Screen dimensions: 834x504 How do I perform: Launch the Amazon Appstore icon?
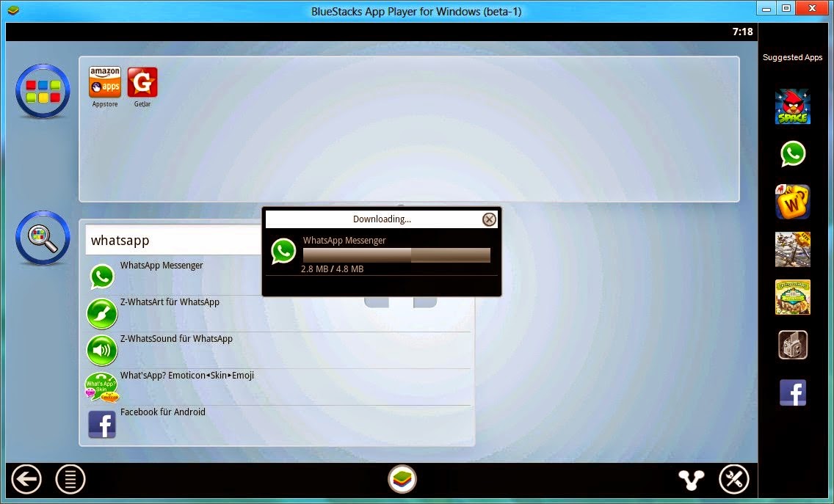tap(105, 82)
